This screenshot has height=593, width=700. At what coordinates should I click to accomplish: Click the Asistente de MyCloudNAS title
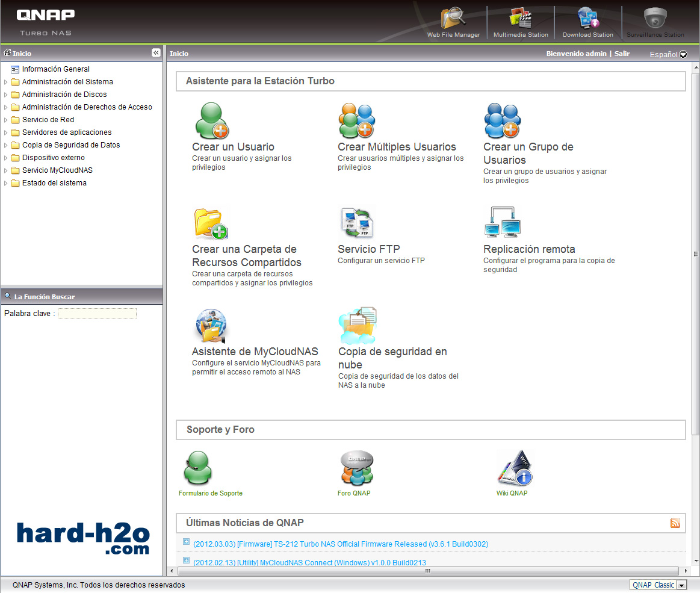coord(255,352)
